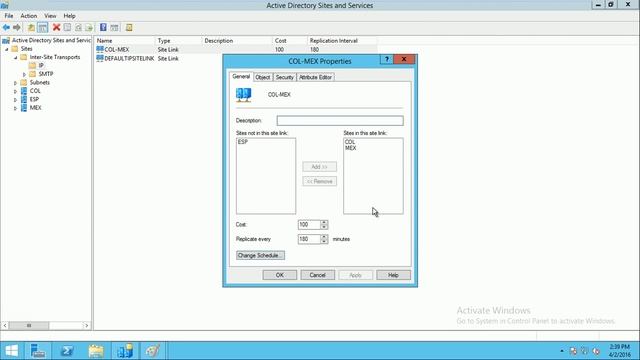Click the COL-MEX site link row icon

point(100,49)
